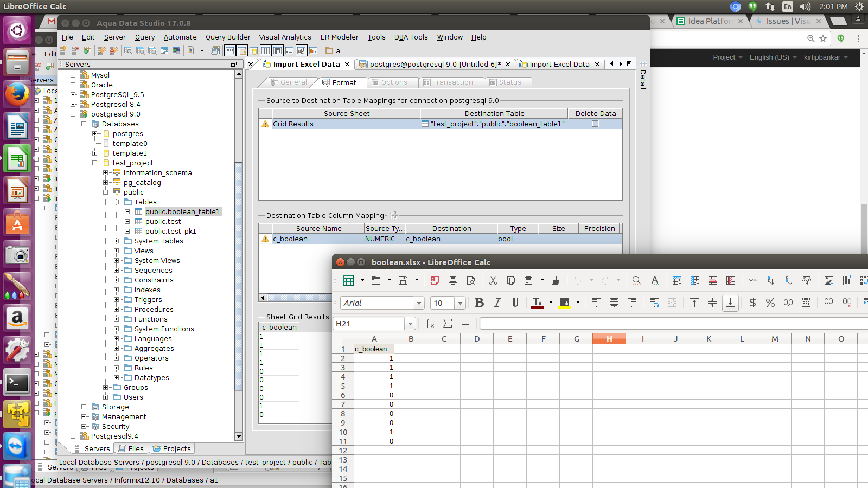Open Function Wizard fx icon
Screen dimensions: 868x488
coord(430,323)
